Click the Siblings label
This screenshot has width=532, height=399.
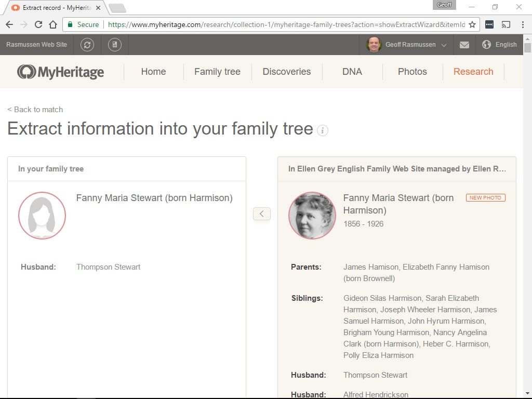(307, 298)
